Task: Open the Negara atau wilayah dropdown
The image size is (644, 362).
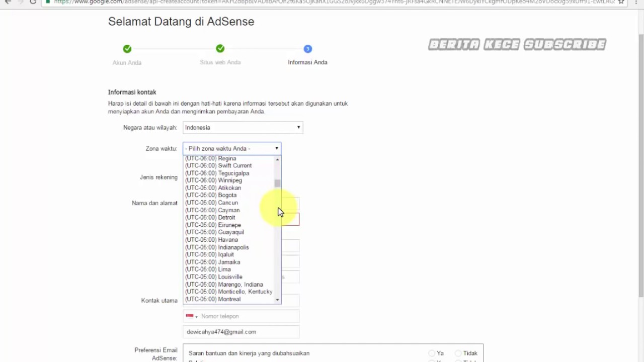Action: click(x=243, y=128)
